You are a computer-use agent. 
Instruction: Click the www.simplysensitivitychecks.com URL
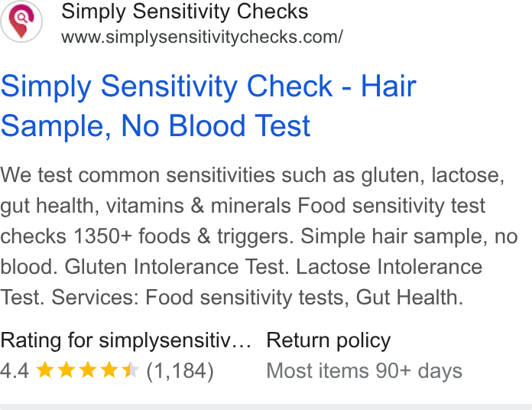(203, 37)
